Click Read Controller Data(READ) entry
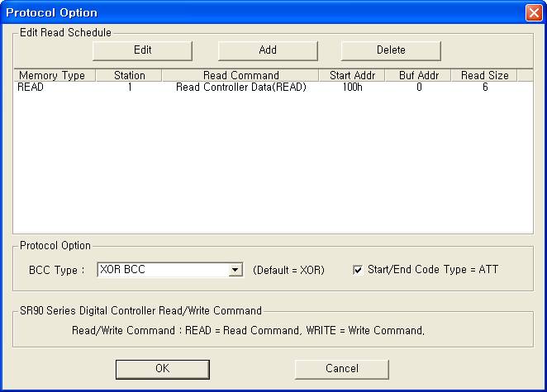547x392 pixels. (240, 87)
